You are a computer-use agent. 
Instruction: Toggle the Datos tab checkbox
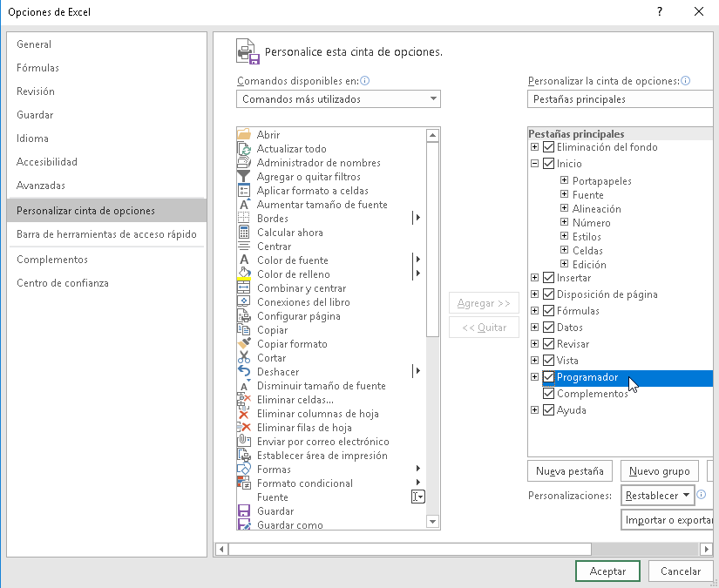tap(548, 328)
